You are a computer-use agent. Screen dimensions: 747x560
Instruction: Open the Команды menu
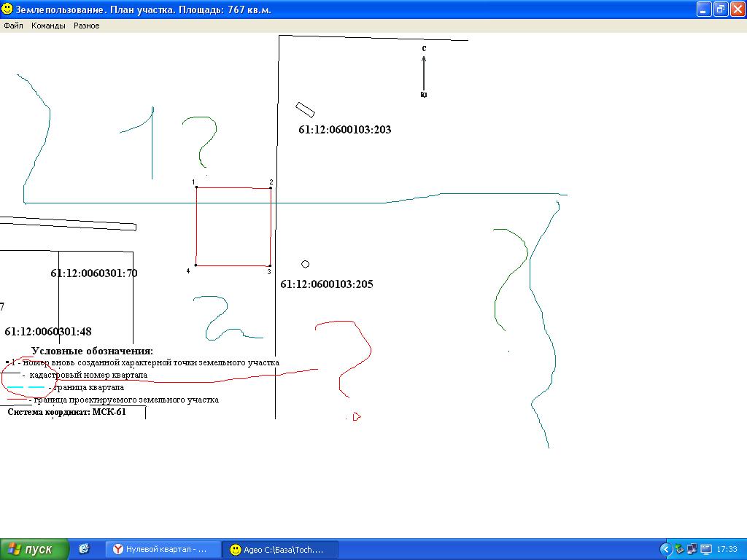tap(49, 26)
